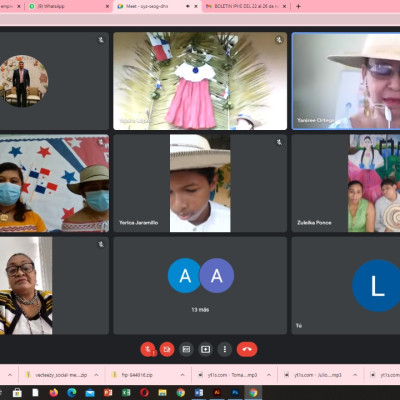Screen dimensions: 400x400
Task: Toggle the muted microphone button
Action: pos(148,349)
